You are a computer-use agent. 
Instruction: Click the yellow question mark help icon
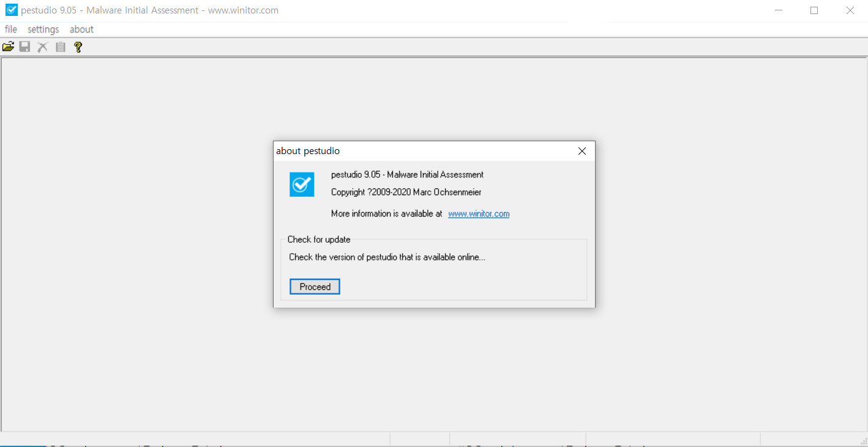point(78,46)
